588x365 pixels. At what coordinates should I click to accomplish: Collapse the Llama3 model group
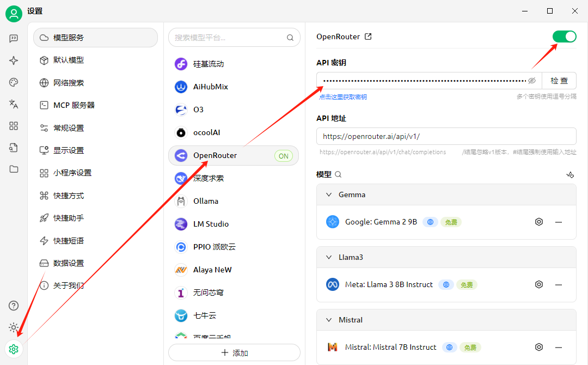328,257
